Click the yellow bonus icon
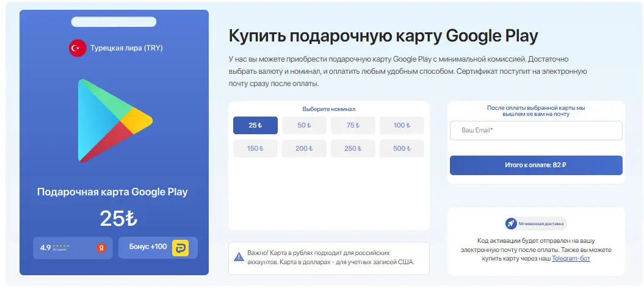Image resolution: width=644 pixels, height=288 pixels. (180, 248)
